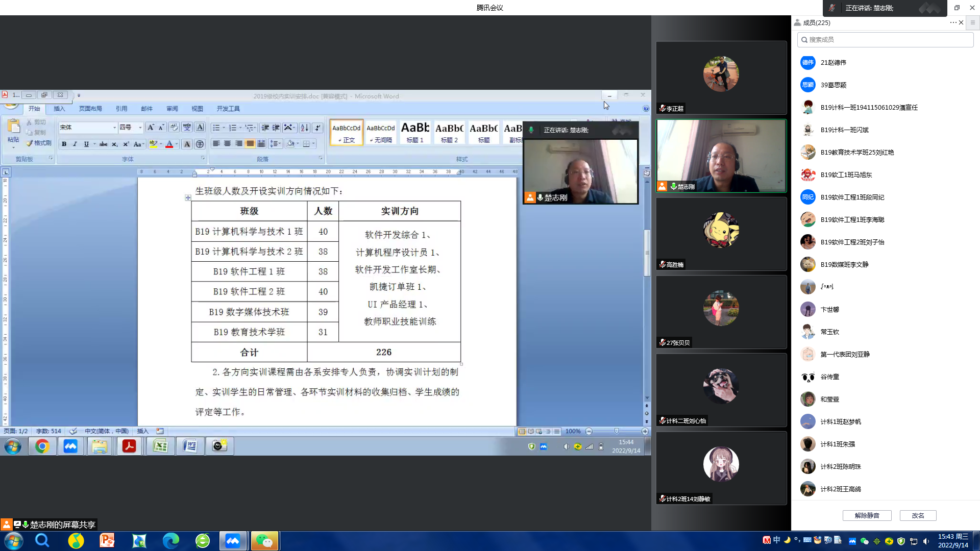This screenshot has height=551, width=980.
Task: Toggle system speaker volume in the tray
Action: 926,540
